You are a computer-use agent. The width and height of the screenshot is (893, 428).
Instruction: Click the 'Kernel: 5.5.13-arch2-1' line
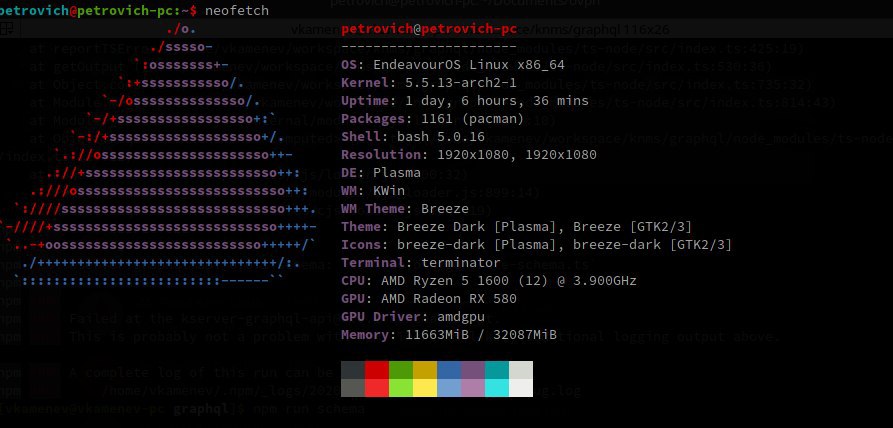click(429, 83)
